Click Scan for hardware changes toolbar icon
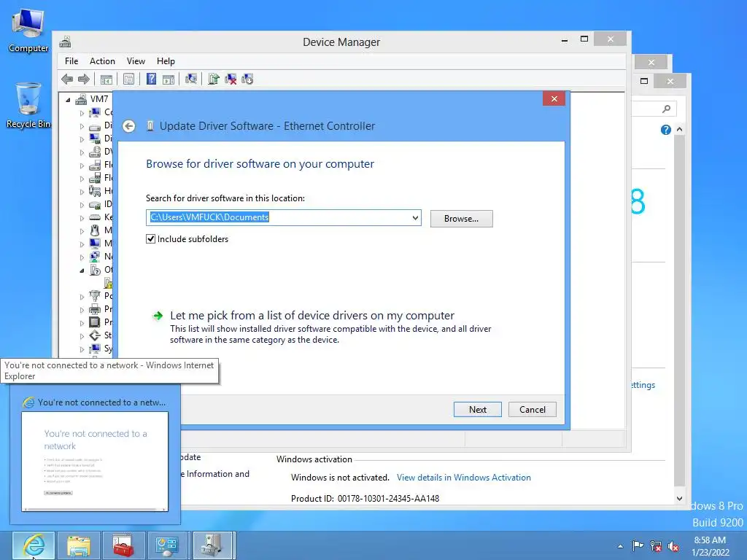Screen dimensions: 747x560 click(x=191, y=79)
